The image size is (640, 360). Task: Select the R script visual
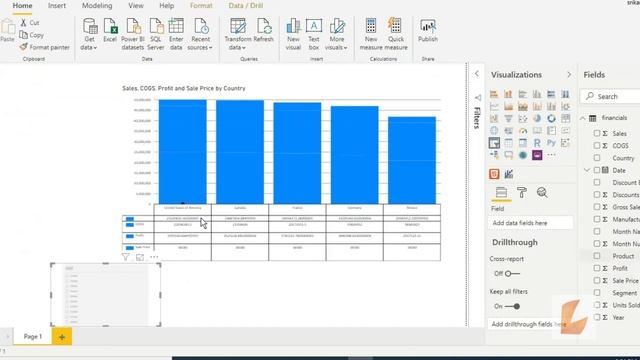click(537, 143)
